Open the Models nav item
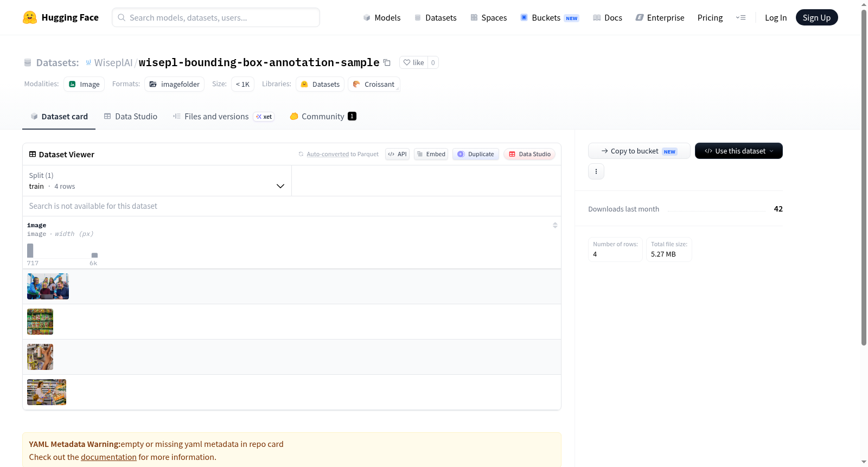This screenshot has height=467, width=868. 382,17
